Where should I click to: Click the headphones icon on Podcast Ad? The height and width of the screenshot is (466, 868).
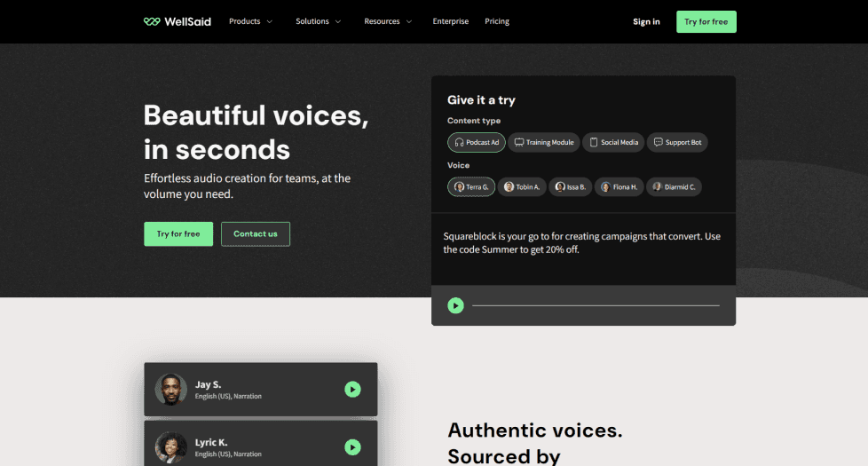(x=459, y=142)
